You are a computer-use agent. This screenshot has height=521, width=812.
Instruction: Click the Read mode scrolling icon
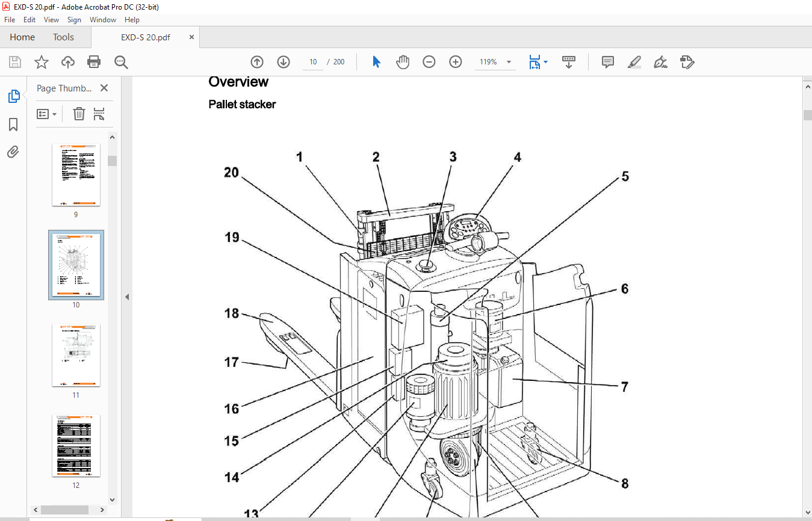(x=569, y=62)
